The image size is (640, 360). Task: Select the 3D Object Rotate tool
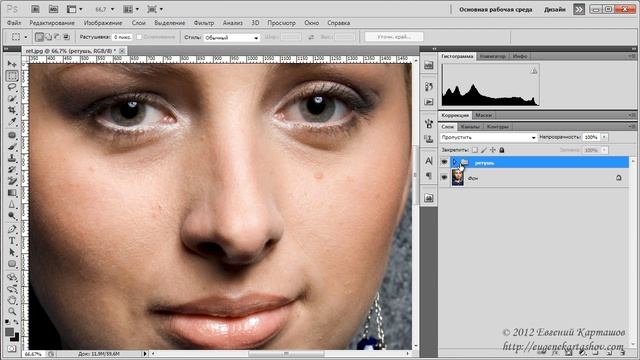12,278
